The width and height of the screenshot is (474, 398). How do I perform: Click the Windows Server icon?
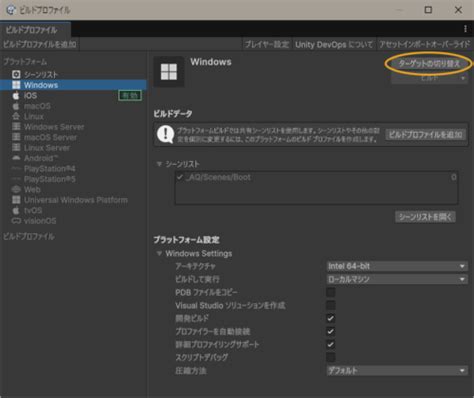coord(16,127)
